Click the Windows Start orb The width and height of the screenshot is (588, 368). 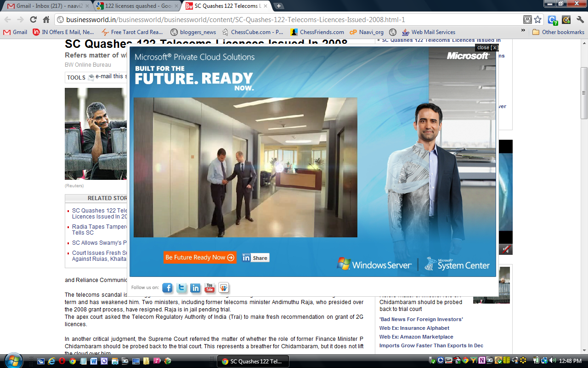point(12,361)
